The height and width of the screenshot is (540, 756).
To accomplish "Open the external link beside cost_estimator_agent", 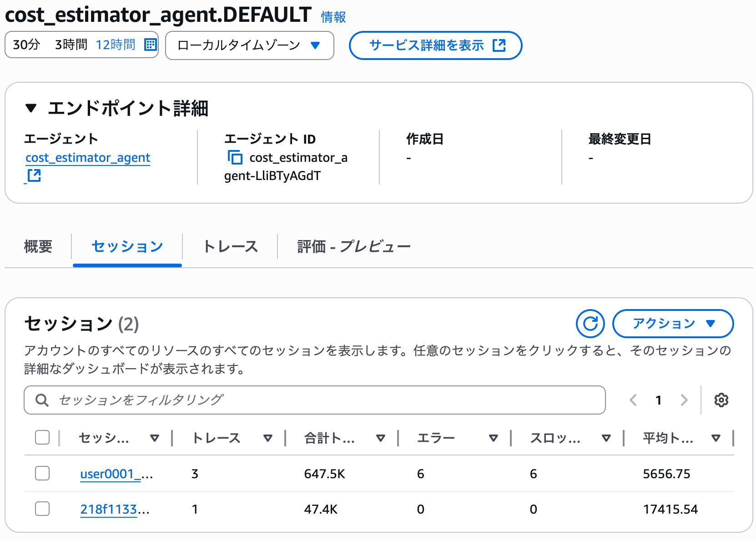I will click(x=33, y=175).
